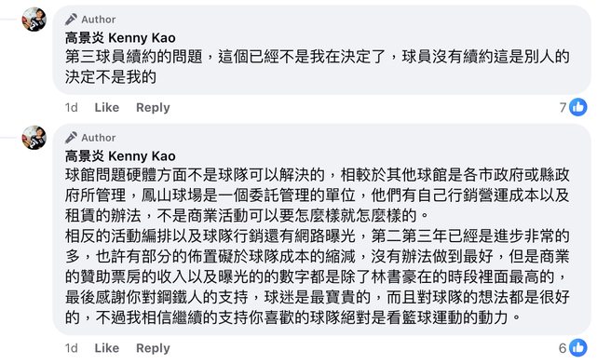Image resolution: width=597 pixels, height=364 pixels.
Task: Click the Author badge label on 第三球員續約 comment
Action: (98, 20)
